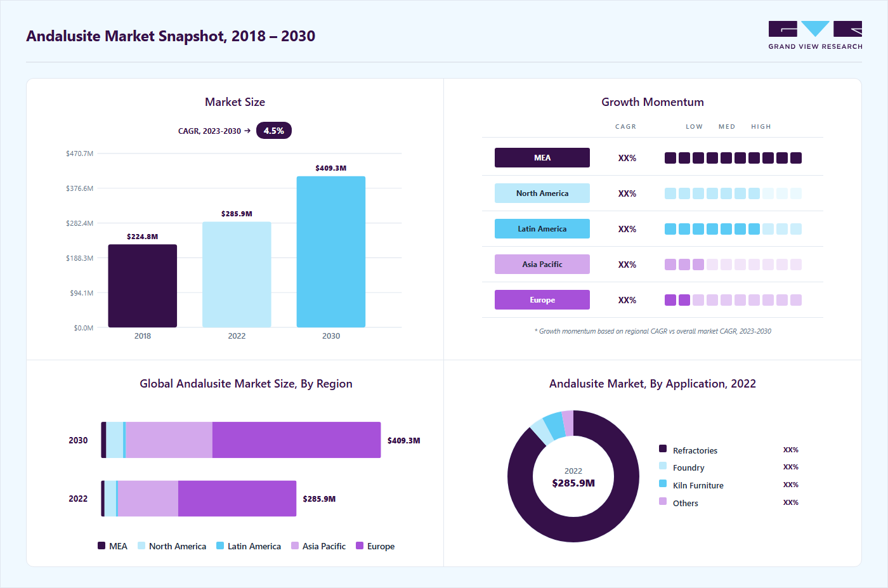Image resolution: width=888 pixels, height=588 pixels.
Task: Click the XX% value beside Others
Action: (x=791, y=502)
